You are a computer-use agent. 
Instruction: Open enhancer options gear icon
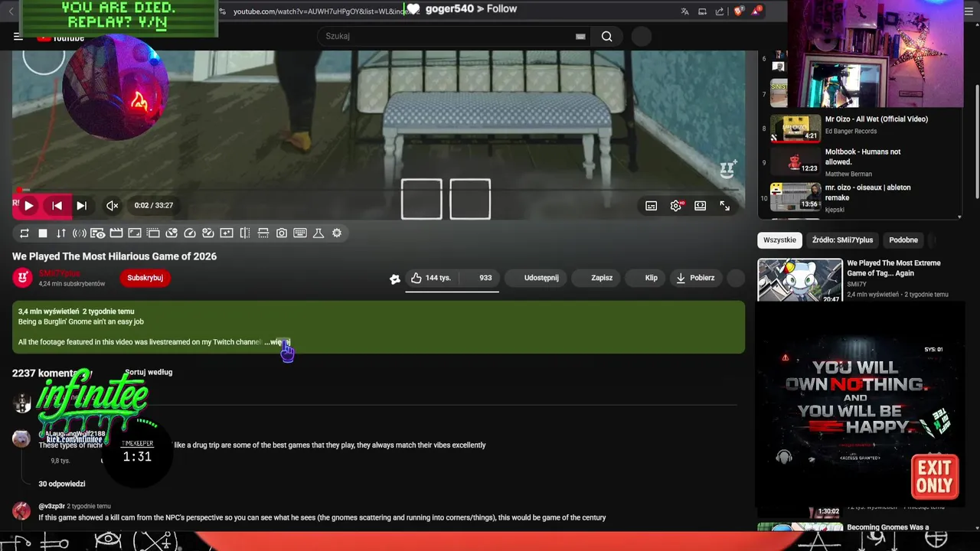(x=337, y=233)
